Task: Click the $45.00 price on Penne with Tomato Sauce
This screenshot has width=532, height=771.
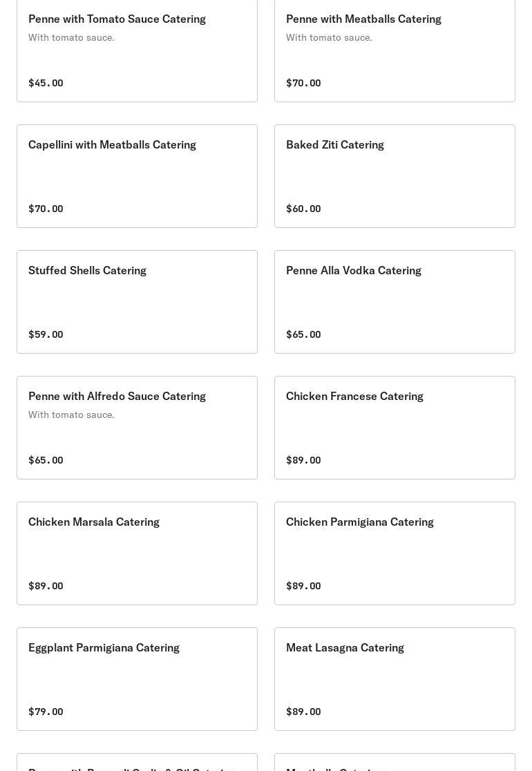Action: (x=46, y=83)
